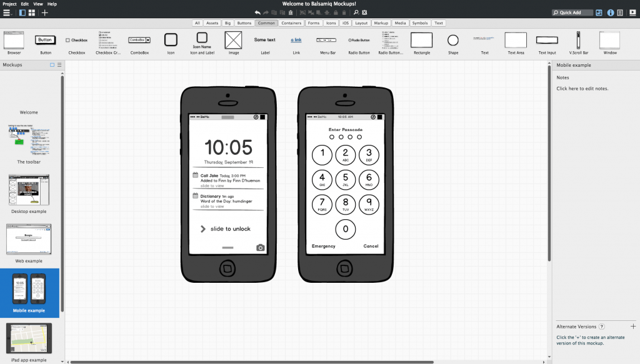Start full screen presentation mode
640x364 pixels.
[633, 12]
